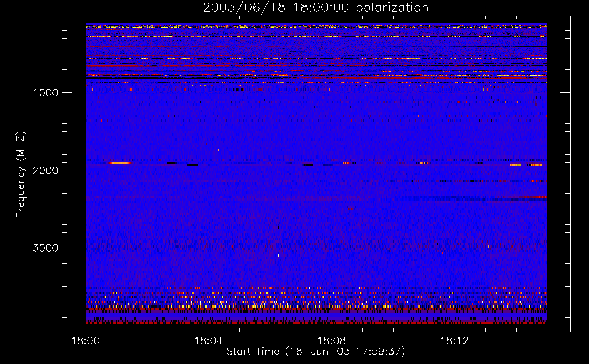Click the 18:12 time tick label
The image size is (589, 364).
click(454, 341)
